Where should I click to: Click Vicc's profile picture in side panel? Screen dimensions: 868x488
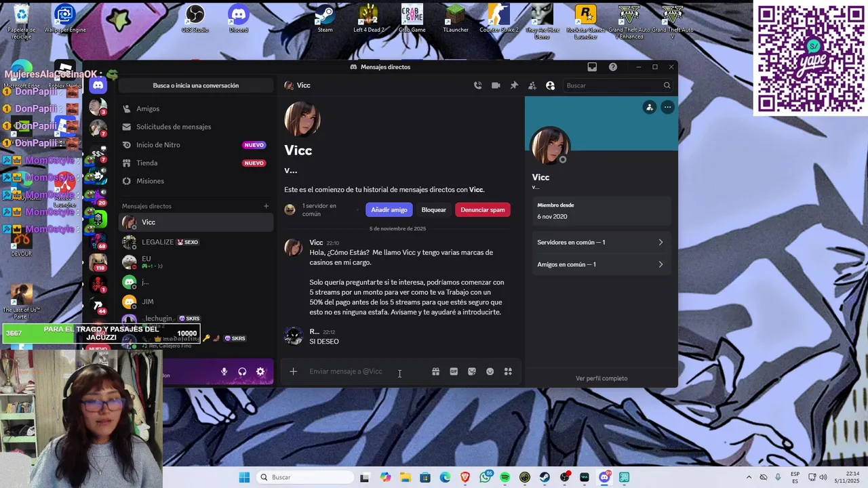(550, 146)
